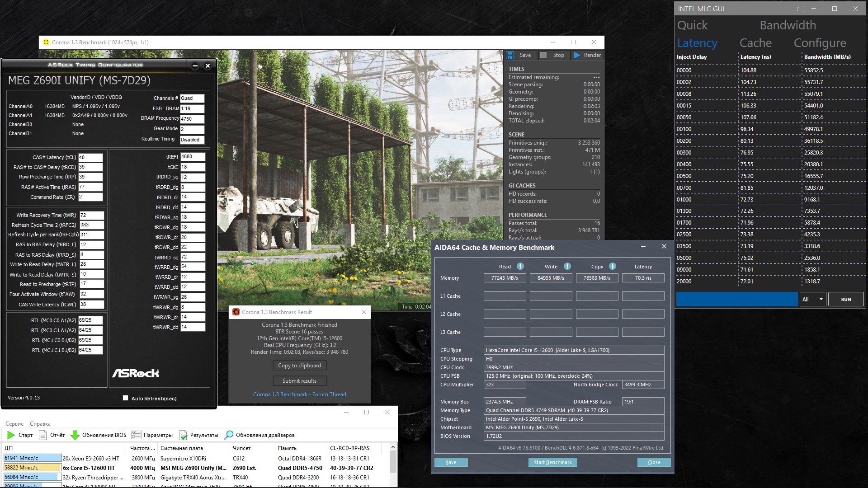Open Параметры settings icon

point(136,435)
